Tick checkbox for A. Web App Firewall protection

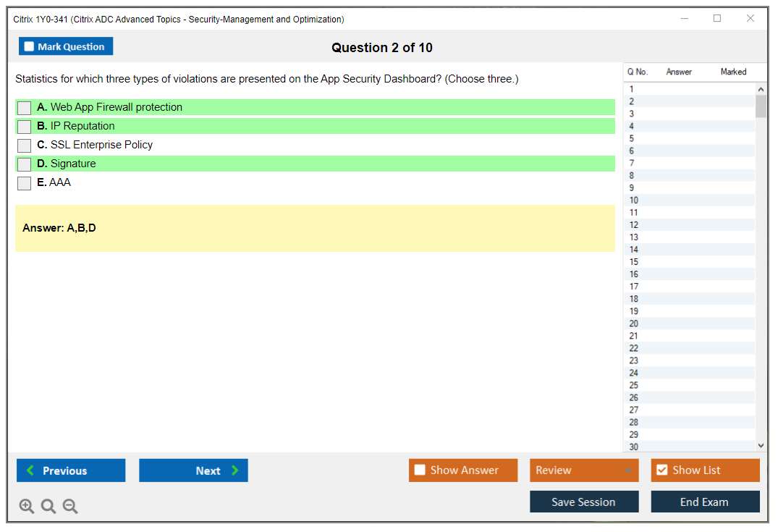point(25,108)
